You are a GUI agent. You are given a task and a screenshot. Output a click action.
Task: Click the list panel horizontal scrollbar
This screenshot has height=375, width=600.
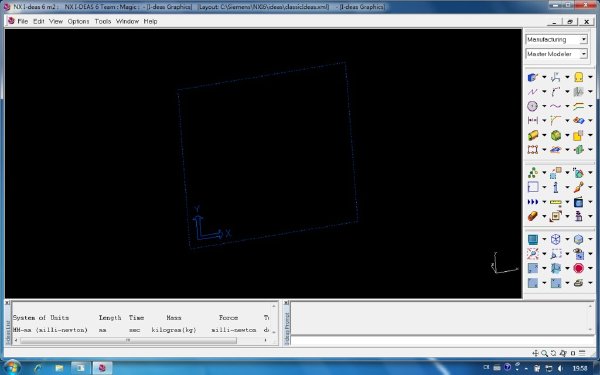[x=128, y=340]
